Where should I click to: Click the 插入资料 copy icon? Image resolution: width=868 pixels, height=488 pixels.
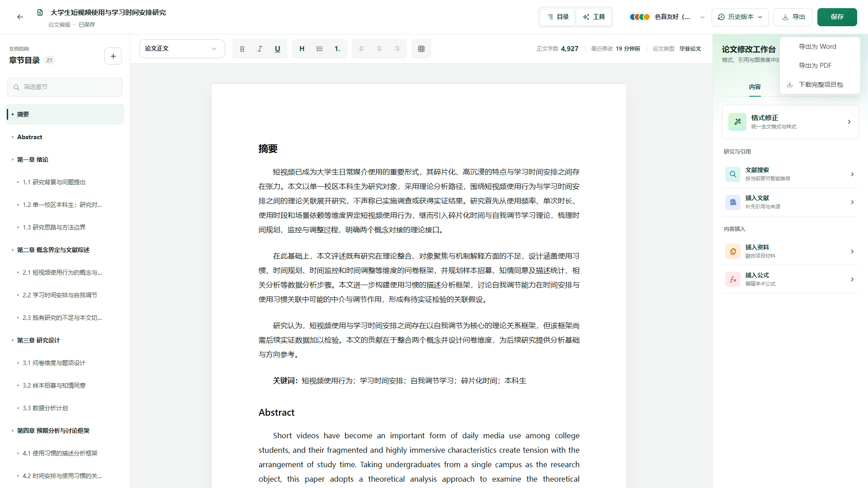[733, 252]
